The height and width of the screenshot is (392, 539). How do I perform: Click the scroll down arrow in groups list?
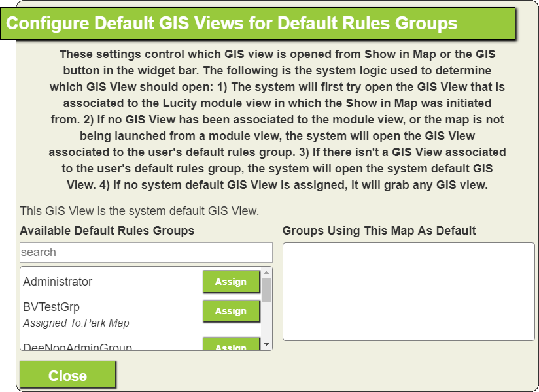(266, 344)
